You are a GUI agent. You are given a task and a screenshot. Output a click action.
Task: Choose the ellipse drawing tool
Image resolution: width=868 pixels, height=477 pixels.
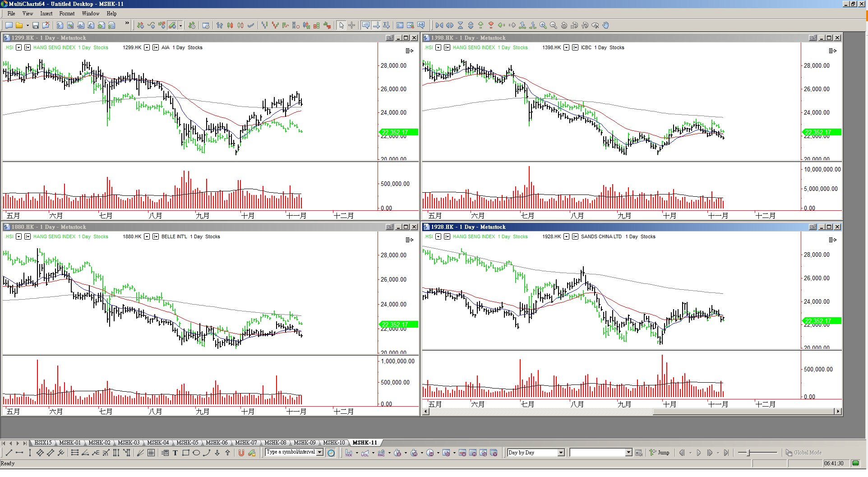tap(196, 453)
